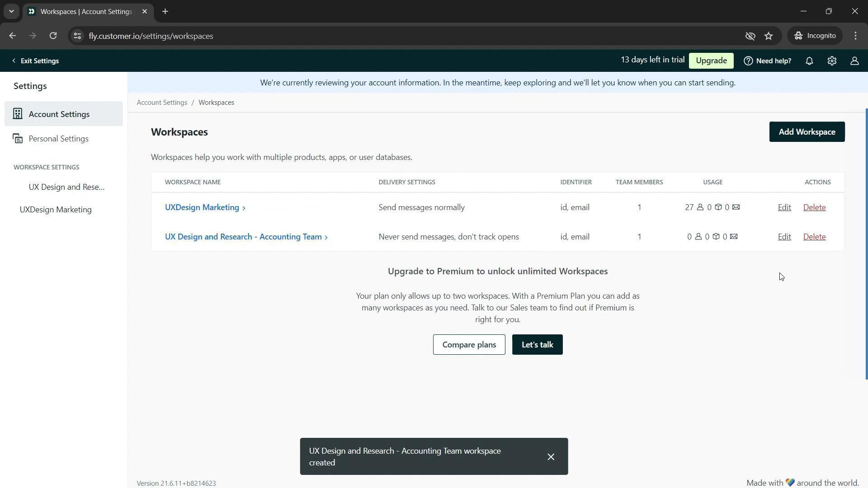The width and height of the screenshot is (868, 488).
Task: Select UX Design and Rese... sidebar item
Action: pos(66,187)
